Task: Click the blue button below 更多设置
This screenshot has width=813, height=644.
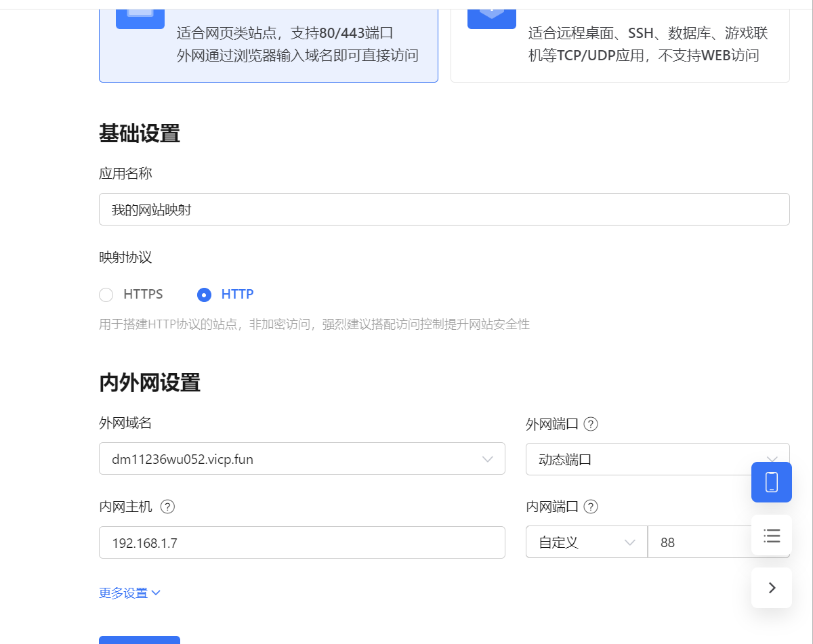Action: point(140,639)
